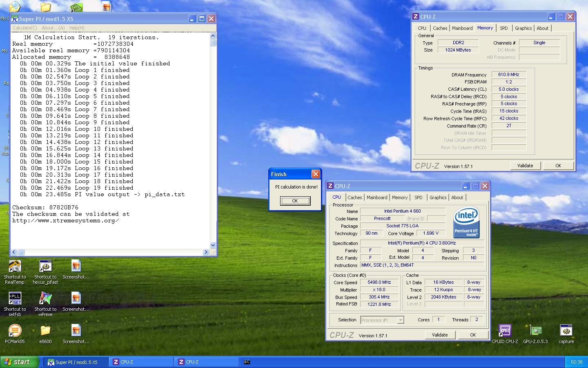Click the NVIDIA shortcut icon on desktop
Image resolution: width=588 pixels, height=368 pixels.
coord(76,7)
